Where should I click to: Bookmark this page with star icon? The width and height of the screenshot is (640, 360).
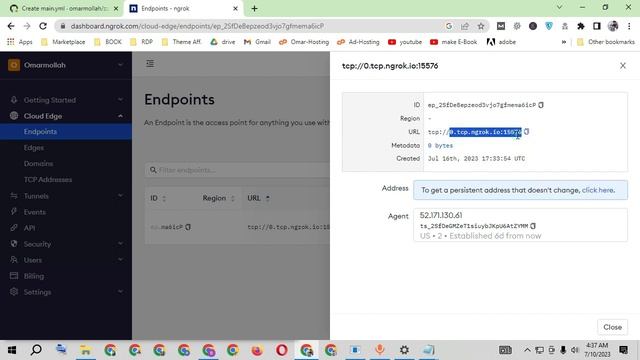pos(481,26)
